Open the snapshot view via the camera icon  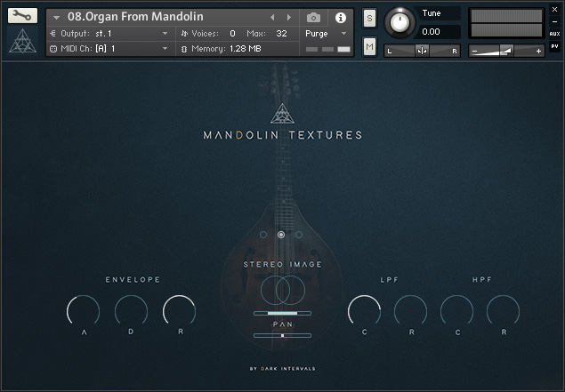(x=313, y=17)
